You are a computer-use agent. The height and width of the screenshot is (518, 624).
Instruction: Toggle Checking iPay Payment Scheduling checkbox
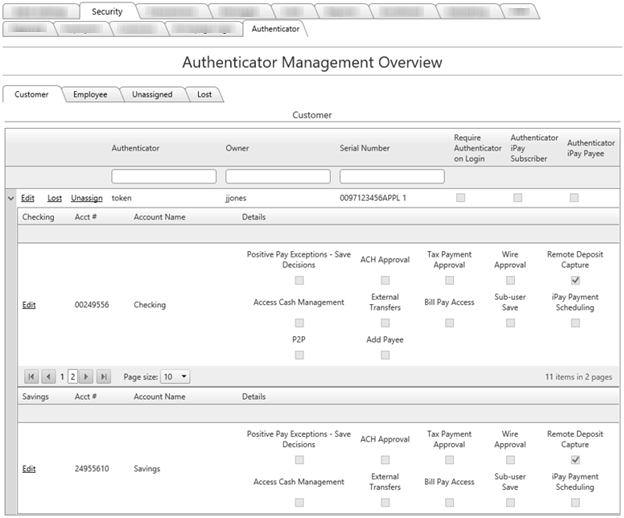click(575, 323)
